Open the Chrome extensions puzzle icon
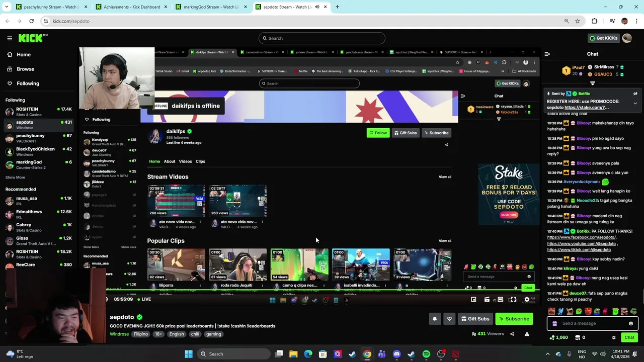 [595, 21]
